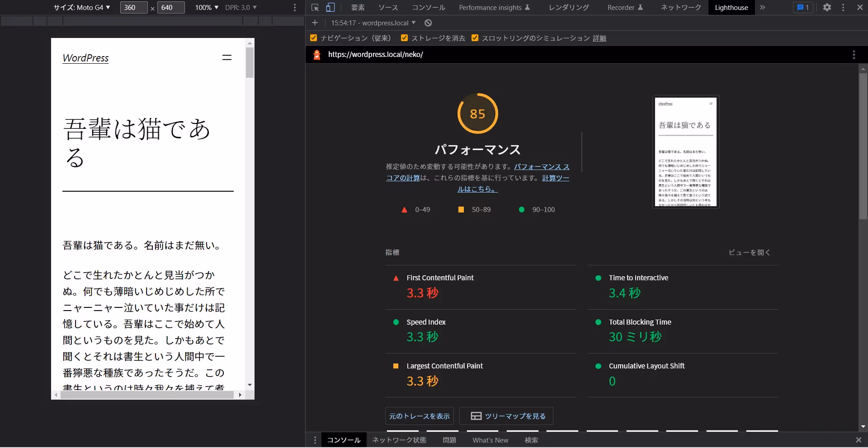Toggle the ナビゲーション（従来）checkbox
The image size is (868, 448).
point(314,38)
